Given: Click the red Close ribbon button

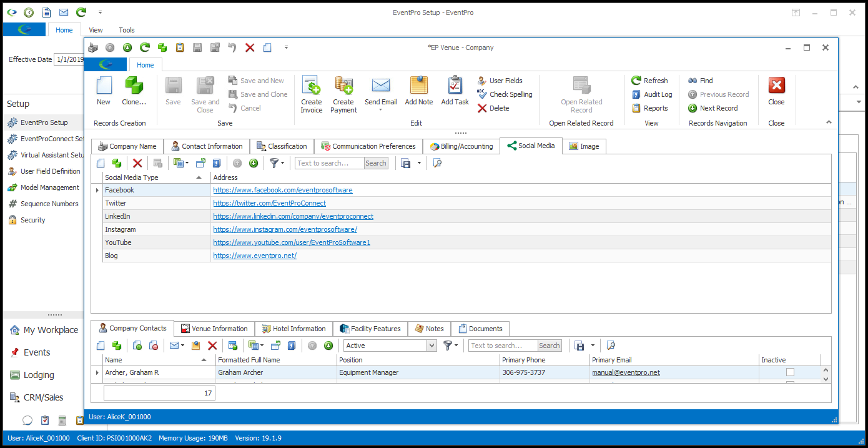Looking at the screenshot, I should tap(776, 91).
